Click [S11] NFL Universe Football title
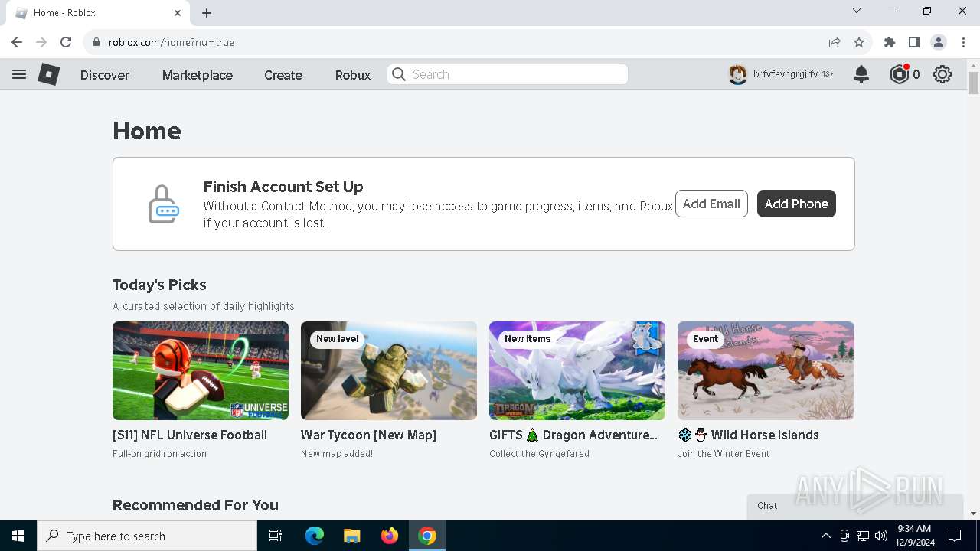980x551 pixels. tap(190, 435)
